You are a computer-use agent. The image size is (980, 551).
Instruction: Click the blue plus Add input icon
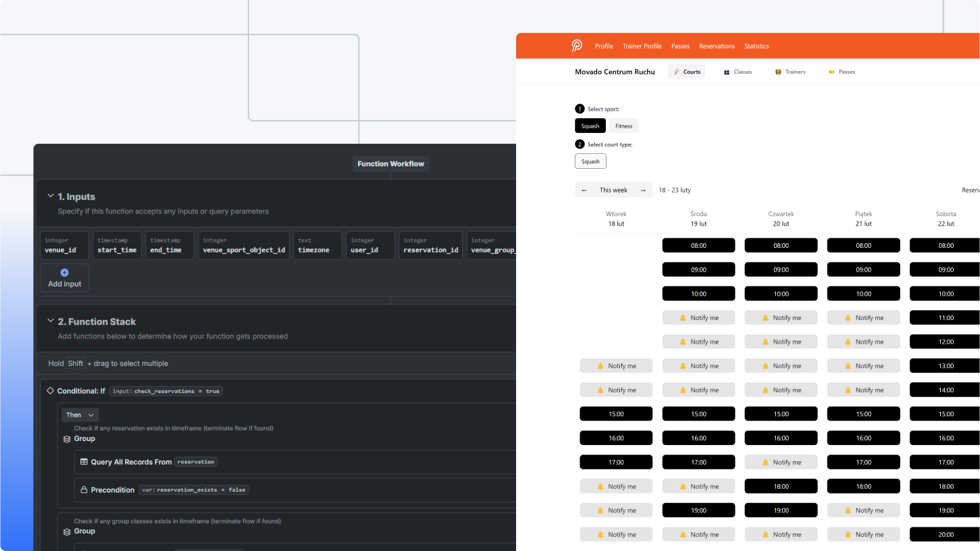coord(65,273)
